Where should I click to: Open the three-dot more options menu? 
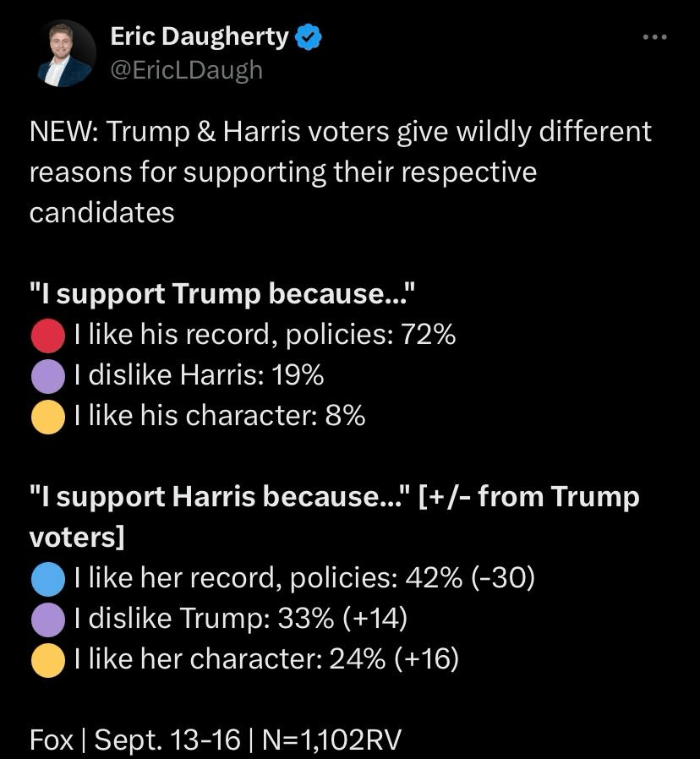tap(654, 37)
